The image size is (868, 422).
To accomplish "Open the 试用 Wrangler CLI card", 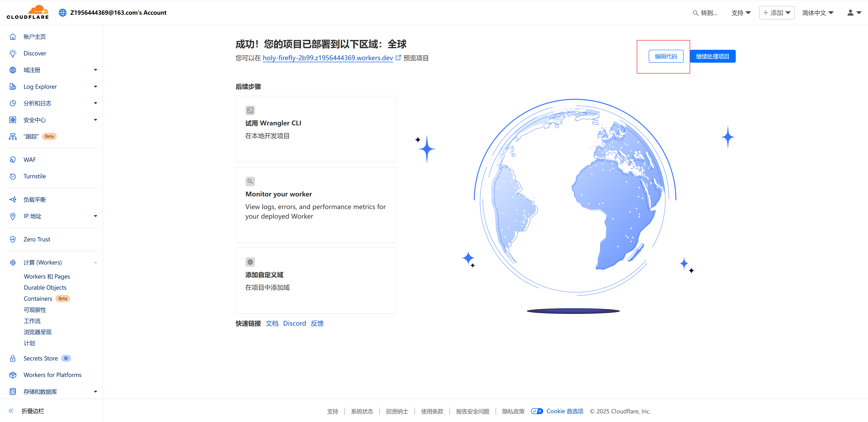I will coord(316,129).
